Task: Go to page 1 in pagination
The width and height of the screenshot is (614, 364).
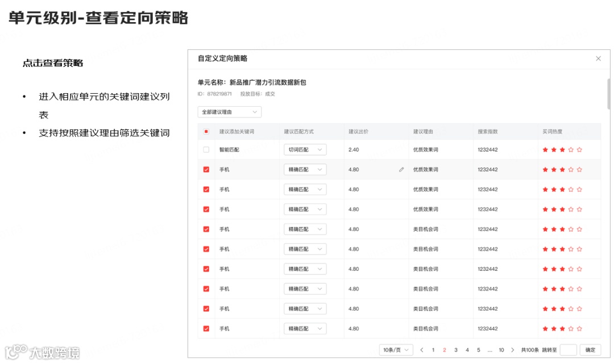Action: pyautogui.click(x=433, y=350)
